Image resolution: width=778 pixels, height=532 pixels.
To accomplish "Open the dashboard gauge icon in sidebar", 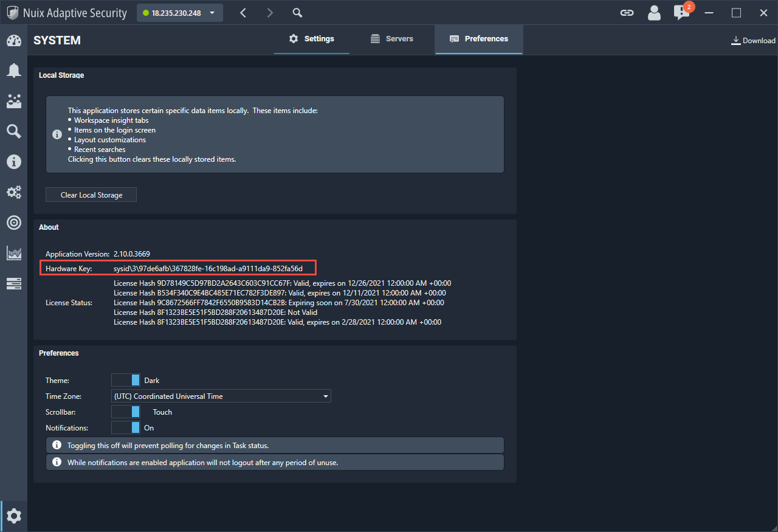I will (13, 41).
